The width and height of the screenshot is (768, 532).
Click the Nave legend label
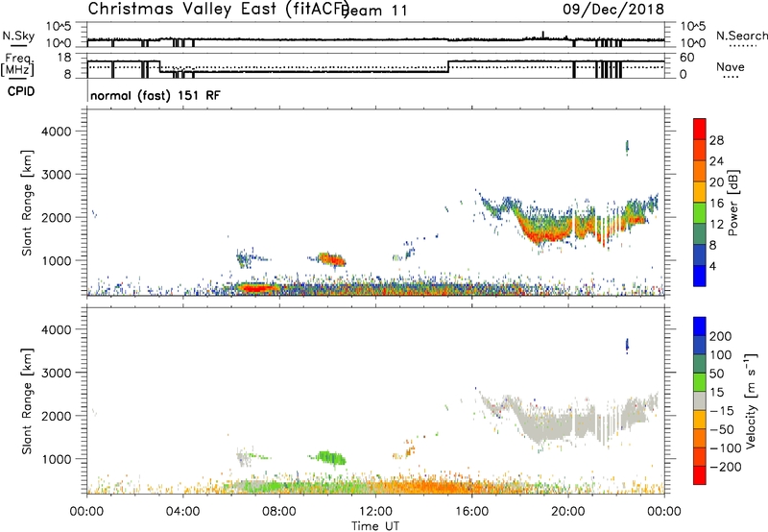point(731,66)
